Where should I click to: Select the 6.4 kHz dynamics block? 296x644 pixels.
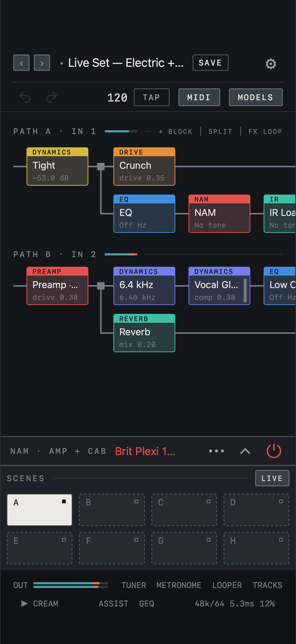point(144,286)
